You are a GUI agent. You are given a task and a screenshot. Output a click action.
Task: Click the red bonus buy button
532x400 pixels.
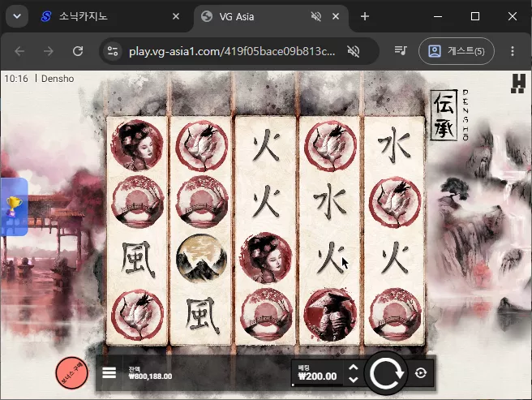pyautogui.click(x=71, y=372)
